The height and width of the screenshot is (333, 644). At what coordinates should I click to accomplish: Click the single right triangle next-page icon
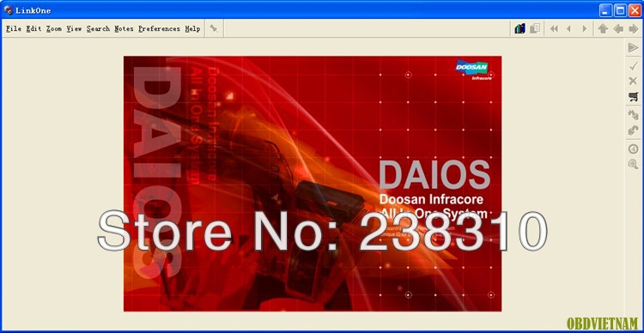coord(584,28)
